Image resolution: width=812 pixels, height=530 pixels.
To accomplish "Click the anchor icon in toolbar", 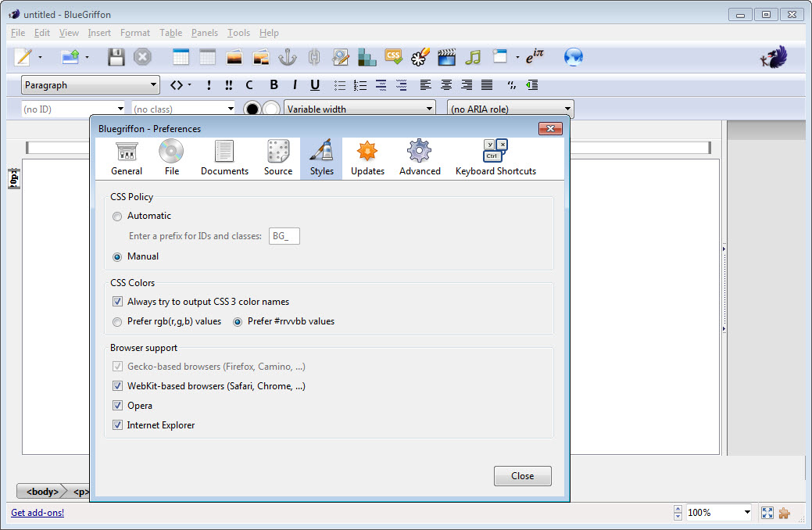I will (x=288, y=57).
